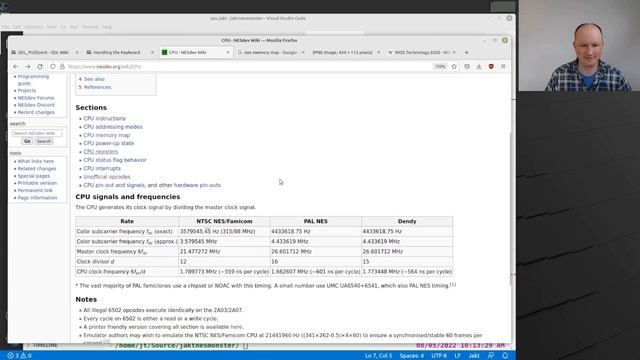The width and height of the screenshot is (640, 360).
Task: Open File menu in VS Code window
Action: (x=6, y=27)
